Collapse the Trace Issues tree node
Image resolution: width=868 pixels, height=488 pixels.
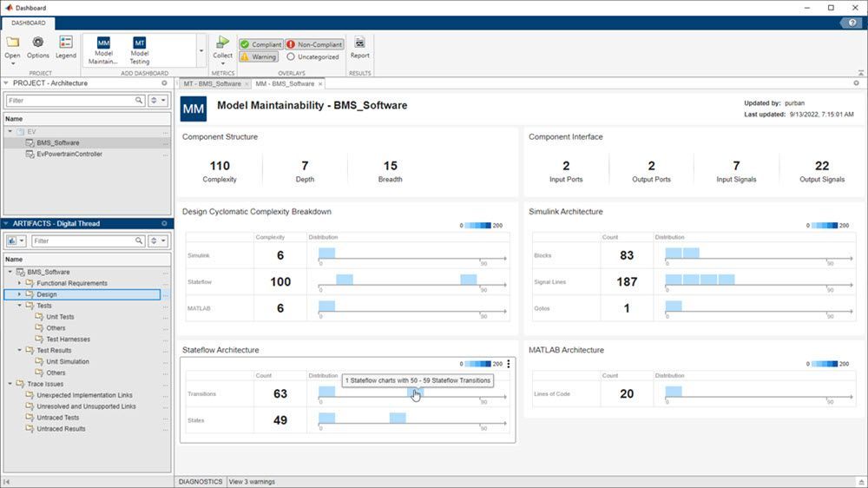(10, 384)
